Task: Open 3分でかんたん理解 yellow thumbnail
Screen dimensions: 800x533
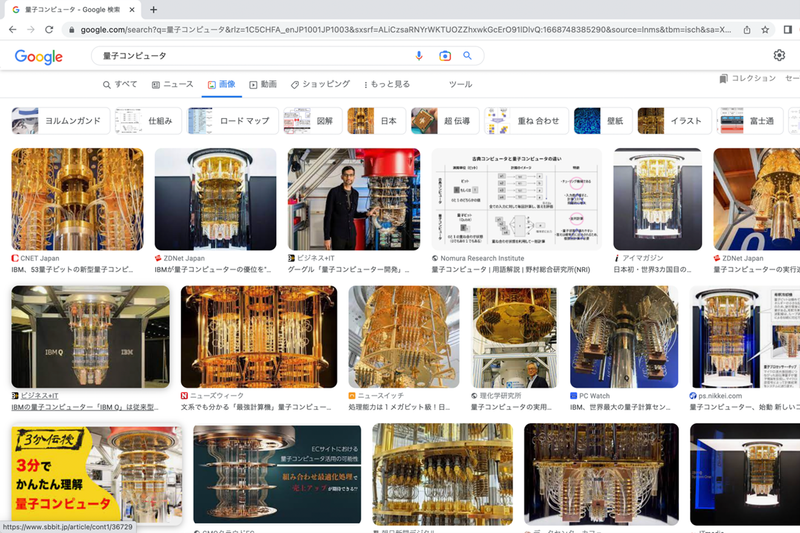Action: (x=97, y=474)
